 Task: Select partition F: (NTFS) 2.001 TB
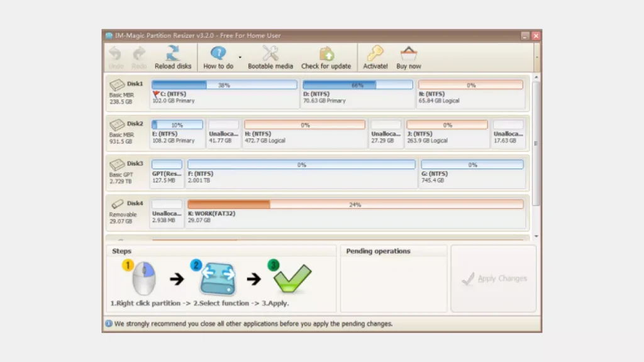[301, 172]
